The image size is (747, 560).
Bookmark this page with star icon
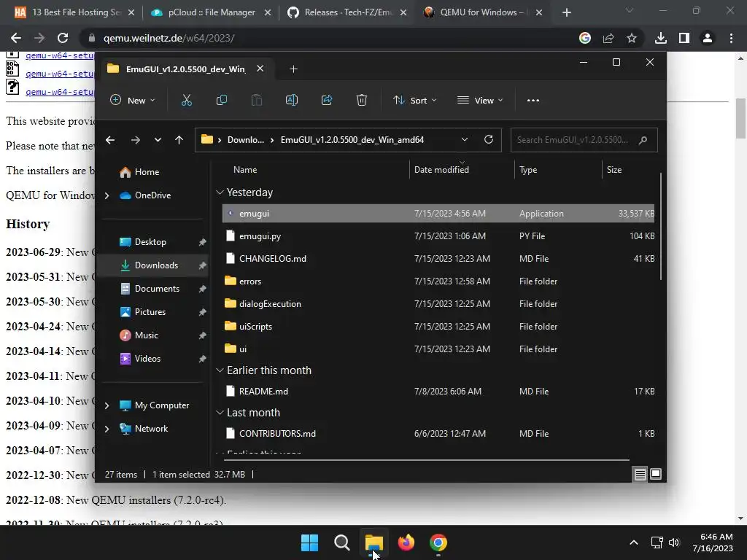(632, 38)
